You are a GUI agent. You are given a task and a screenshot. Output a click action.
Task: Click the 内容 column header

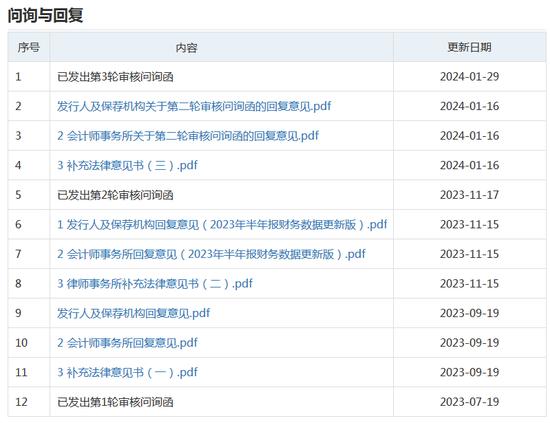pyautogui.click(x=186, y=48)
